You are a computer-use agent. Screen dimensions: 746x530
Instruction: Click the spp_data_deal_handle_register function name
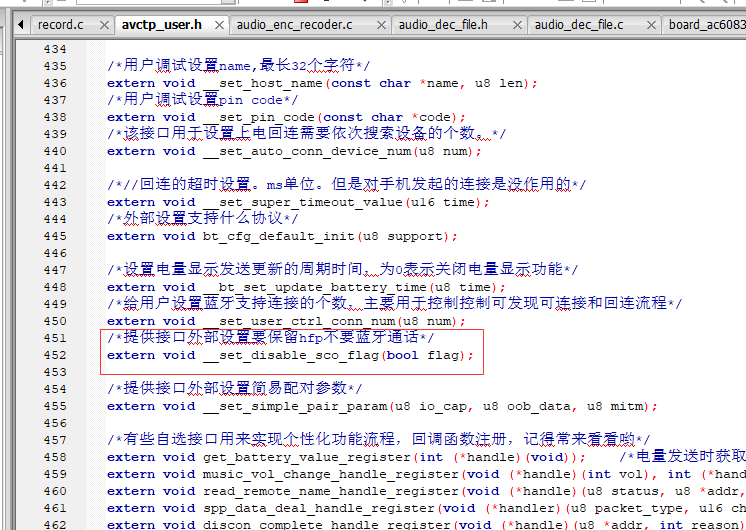coord(319,509)
